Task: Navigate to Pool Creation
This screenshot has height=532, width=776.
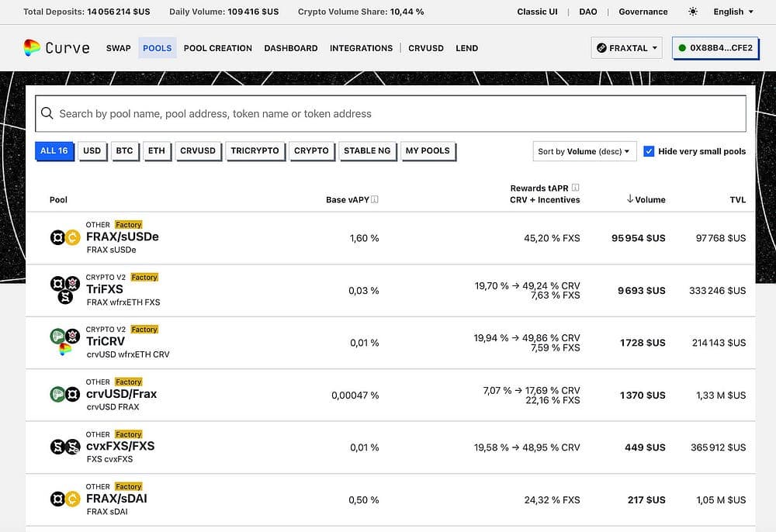Action: coord(218,48)
